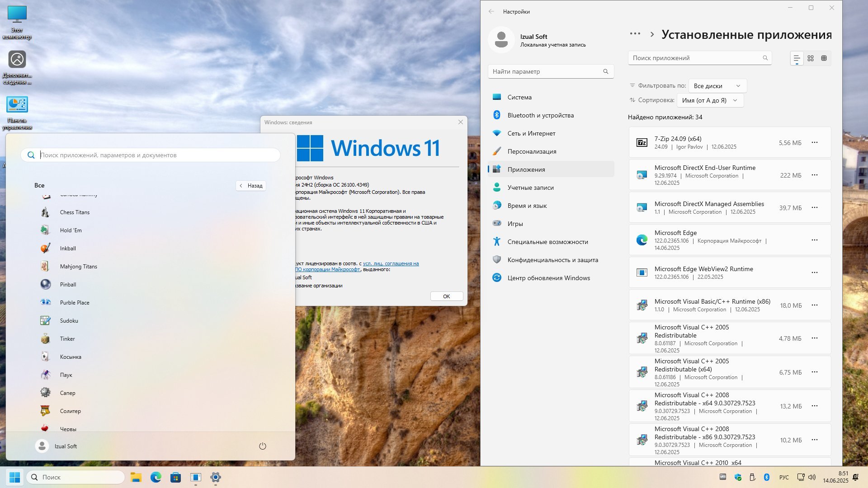Image resolution: width=868 pixels, height=488 pixels.
Task: Open more options for Visual Basic/C++ Runtime (x86)
Action: [815, 305]
